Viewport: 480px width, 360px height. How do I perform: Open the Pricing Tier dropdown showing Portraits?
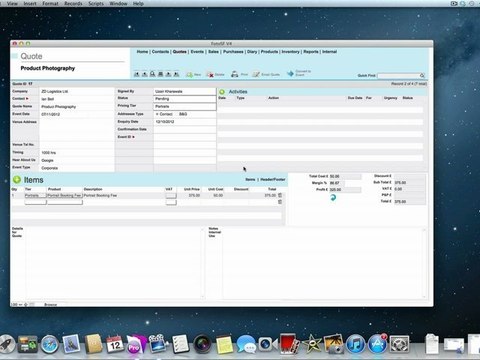(185, 106)
